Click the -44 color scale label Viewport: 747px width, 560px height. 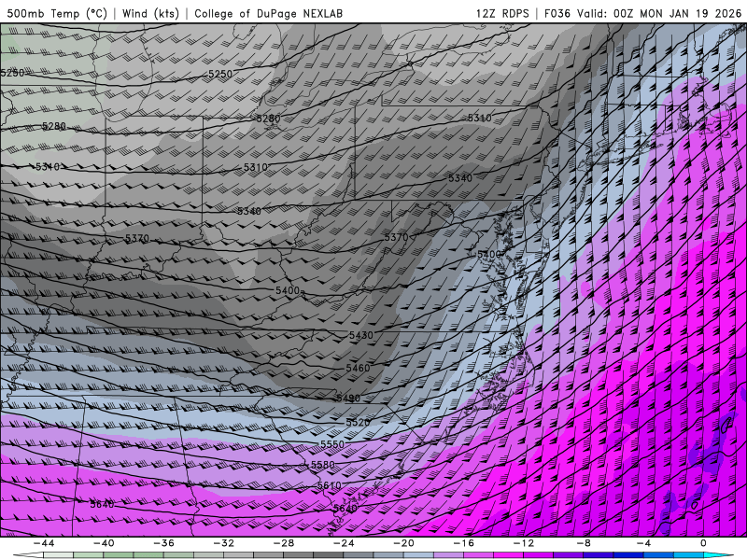(44, 543)
